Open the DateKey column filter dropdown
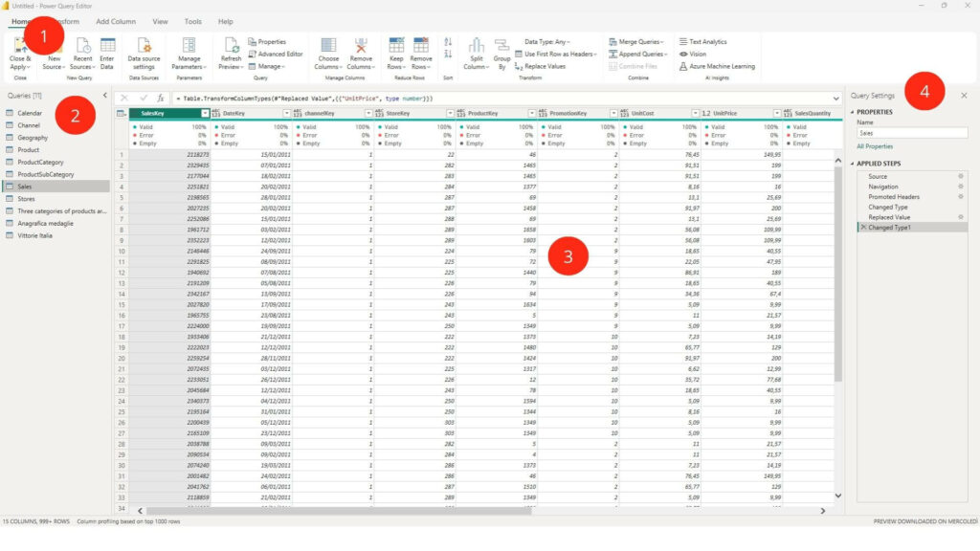980x551 pixels. pos(286,113)
